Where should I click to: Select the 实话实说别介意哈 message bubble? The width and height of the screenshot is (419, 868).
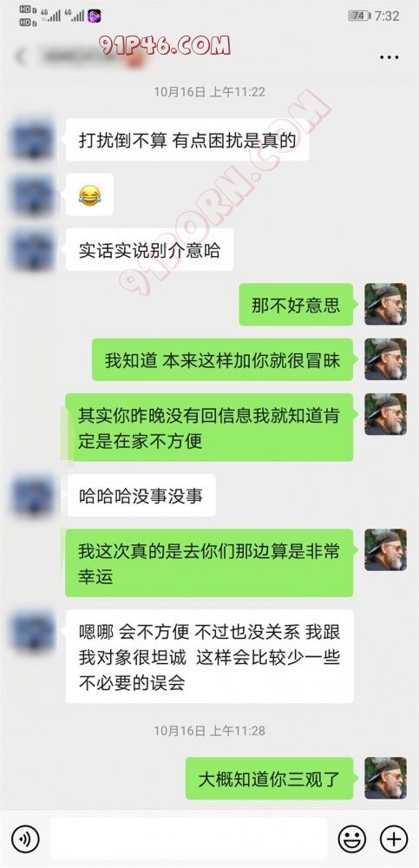tap(149, 250)
